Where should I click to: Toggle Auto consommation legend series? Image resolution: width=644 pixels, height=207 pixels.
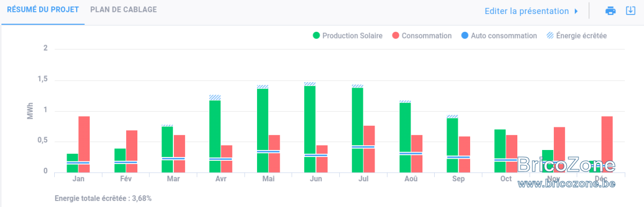pyautogui.click(x=499, y=36)
